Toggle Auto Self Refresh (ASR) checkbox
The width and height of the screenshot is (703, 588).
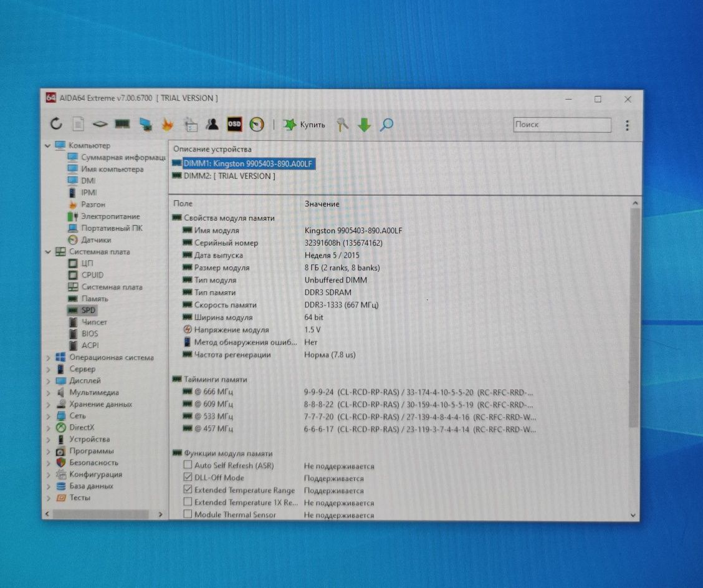coord(188,465)
